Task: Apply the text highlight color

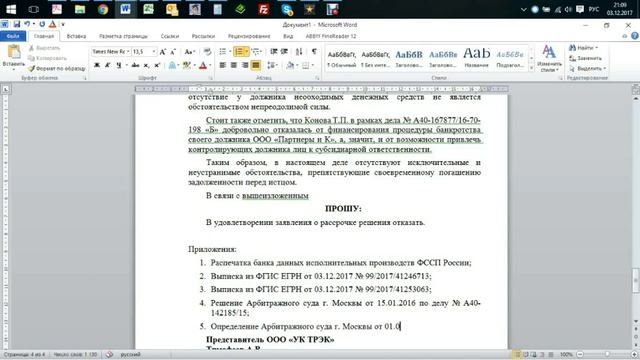Action: (187, 65)
